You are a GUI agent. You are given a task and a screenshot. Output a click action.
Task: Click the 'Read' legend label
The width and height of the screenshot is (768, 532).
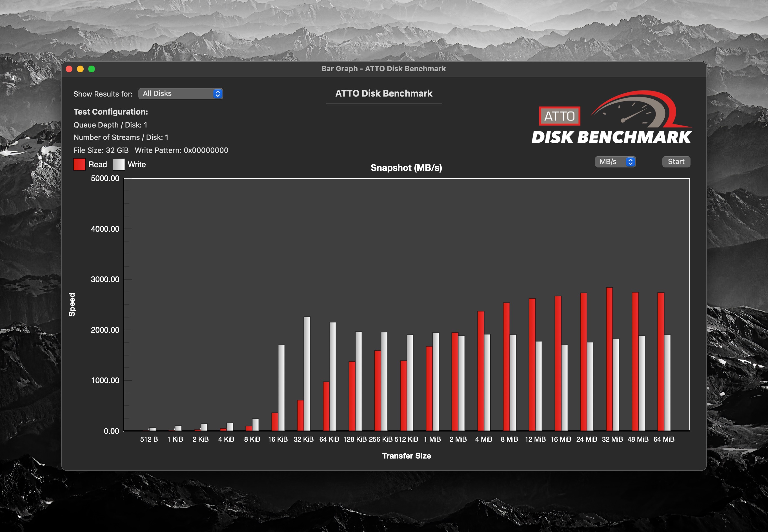[x=98, y=164]
